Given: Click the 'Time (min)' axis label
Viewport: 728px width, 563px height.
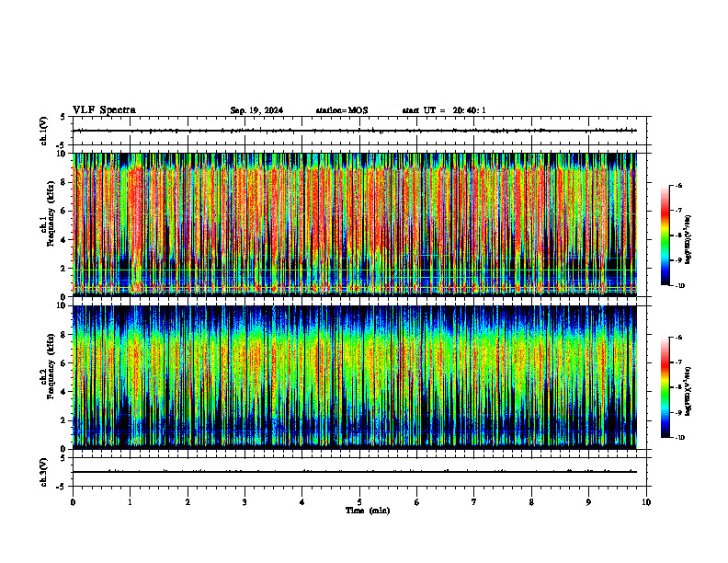Looking at the screenshot, I should point(368,511).
